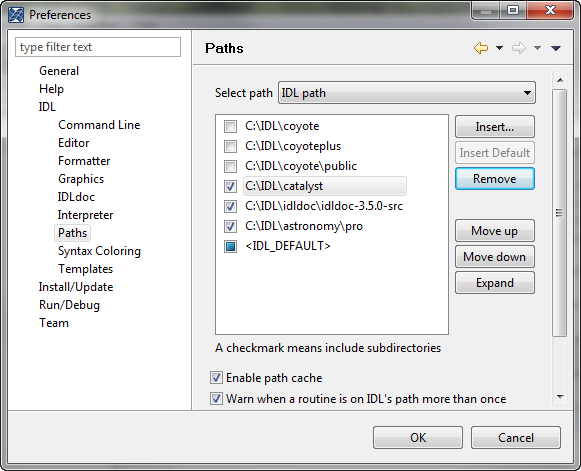Click the Move down button
This screenshot has width=581, height=471.
pos(495,256)
